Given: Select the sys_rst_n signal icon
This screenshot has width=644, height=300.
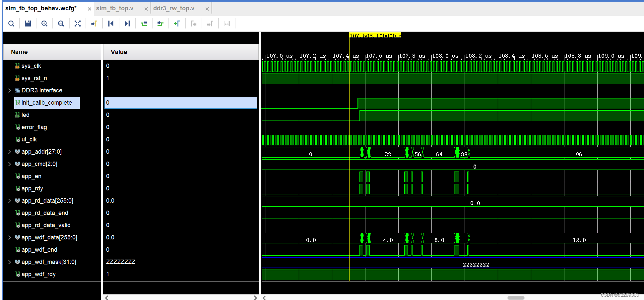Looking at the screenshot, I should [17, 78].
